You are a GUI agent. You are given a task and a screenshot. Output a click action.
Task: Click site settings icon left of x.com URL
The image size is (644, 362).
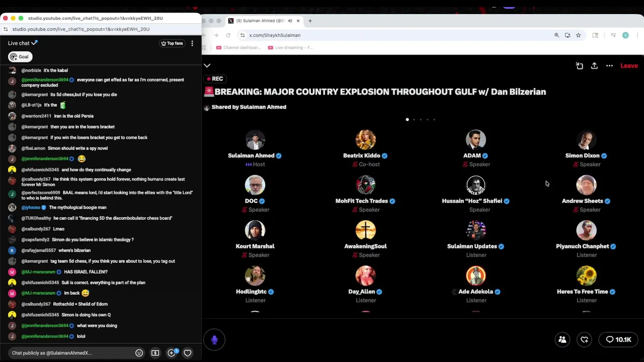pos(243,35)
